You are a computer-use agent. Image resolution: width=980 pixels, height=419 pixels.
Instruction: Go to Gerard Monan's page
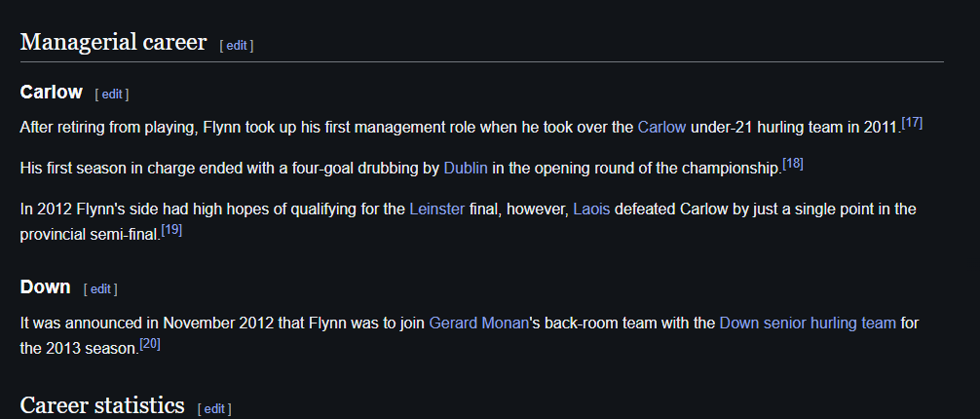[478, 324]
